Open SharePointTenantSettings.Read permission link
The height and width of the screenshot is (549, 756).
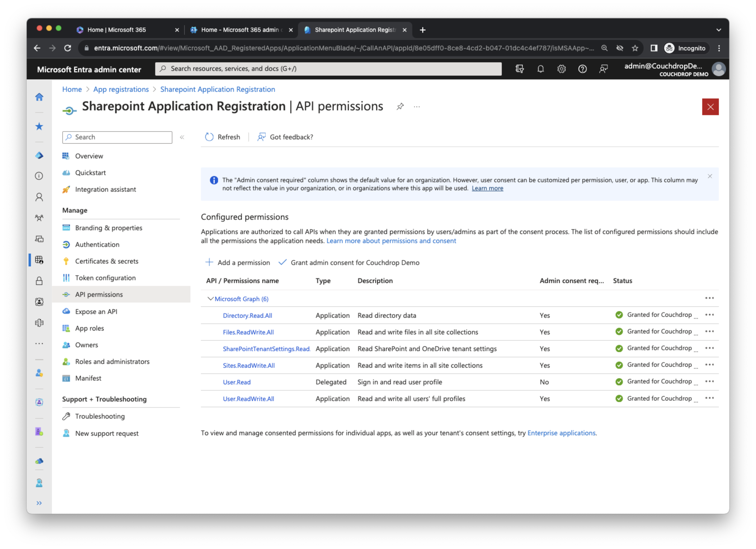point(266,349)
